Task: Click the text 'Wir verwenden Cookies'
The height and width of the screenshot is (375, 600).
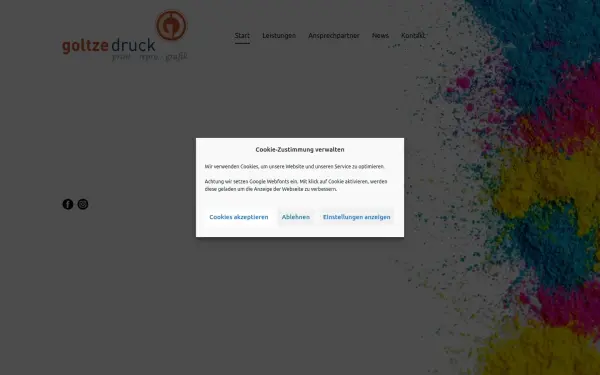Action: click(232, 167)
